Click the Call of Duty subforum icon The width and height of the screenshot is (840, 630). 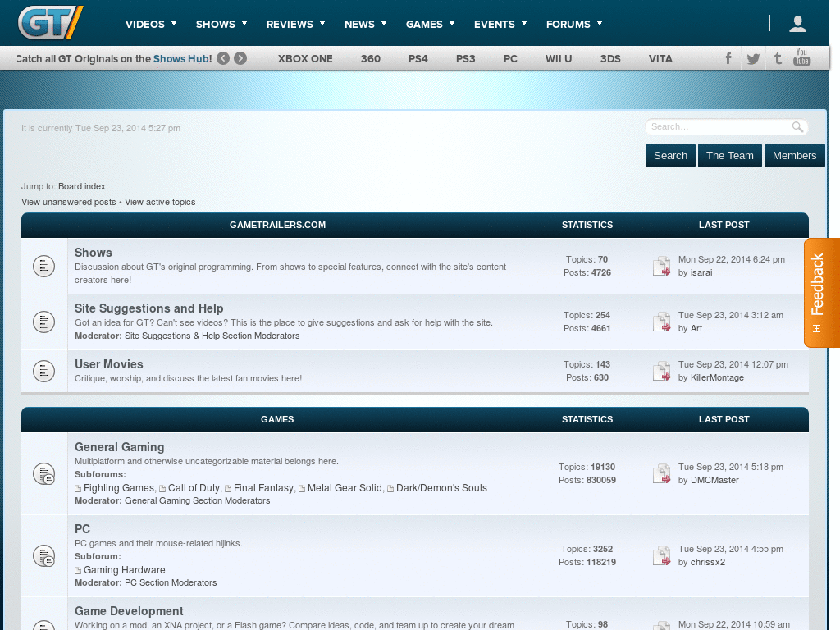162,489
